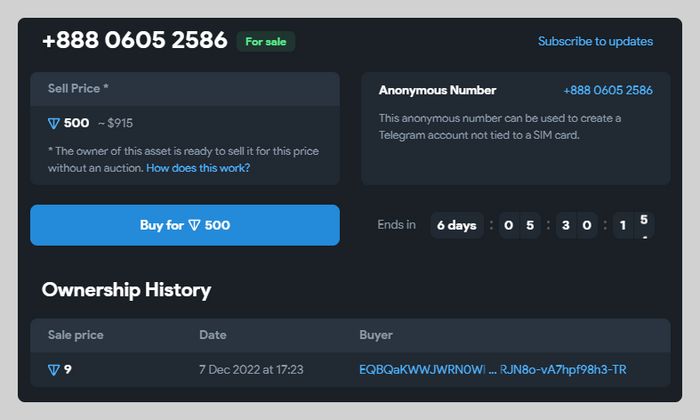700x420 pixels.
Task: Click the Sale price column header
Action: point(76,335)
